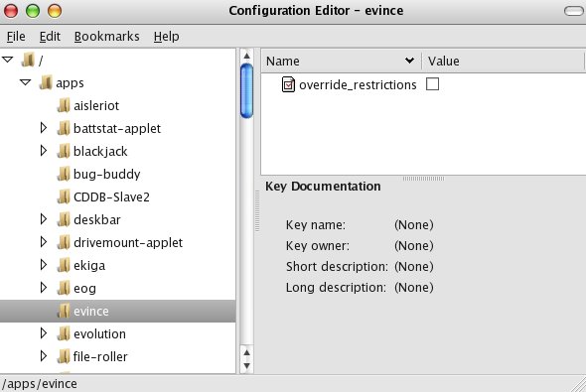Click the tree scrollbar thumb
586x392 pixels.
tap(246, 90)
